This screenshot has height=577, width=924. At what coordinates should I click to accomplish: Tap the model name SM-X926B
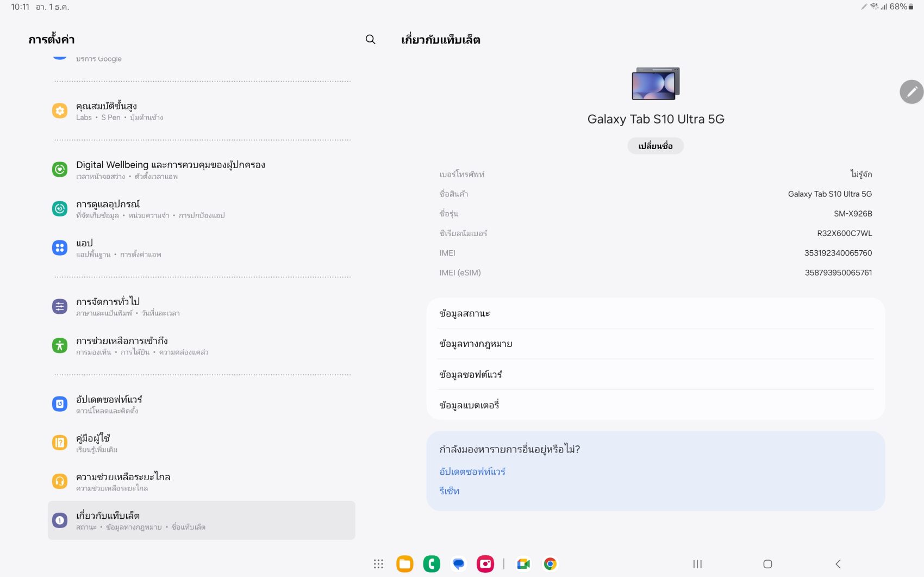[x=853, y=214]
